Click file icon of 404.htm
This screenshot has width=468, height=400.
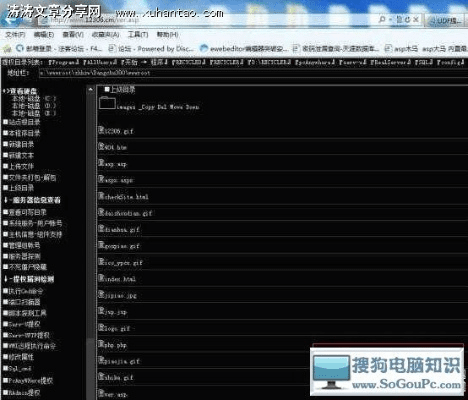(101, 146)
